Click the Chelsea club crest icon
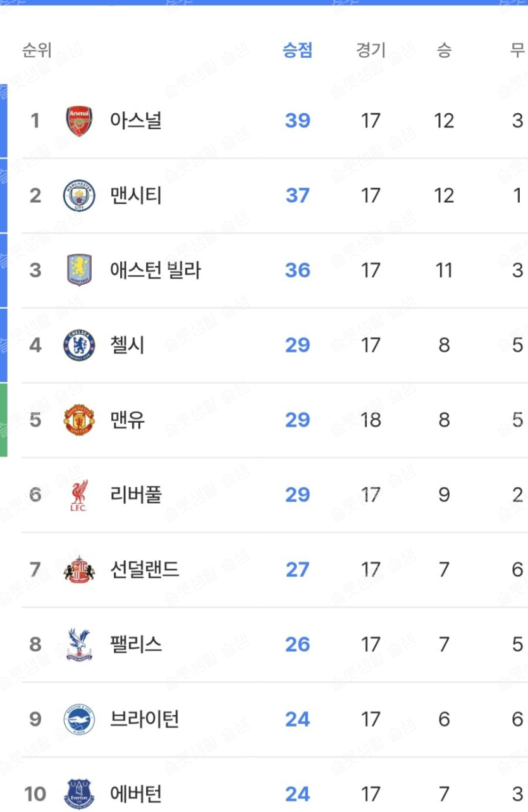528x812 pixels. click(x=79, y=345)
